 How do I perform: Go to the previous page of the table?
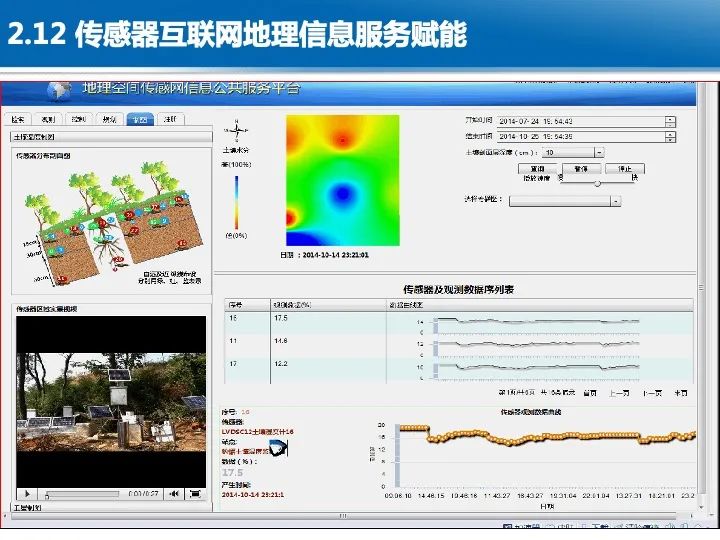tap(619, 393)
